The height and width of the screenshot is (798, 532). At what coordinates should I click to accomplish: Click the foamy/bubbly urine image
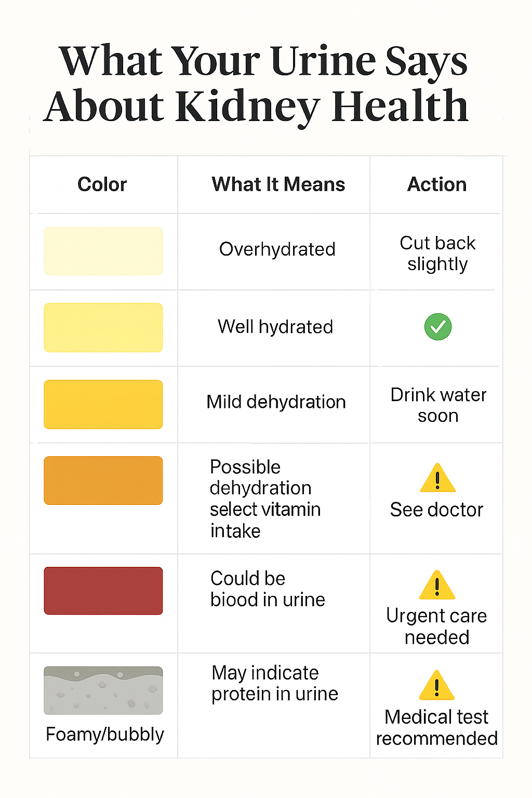103,690
